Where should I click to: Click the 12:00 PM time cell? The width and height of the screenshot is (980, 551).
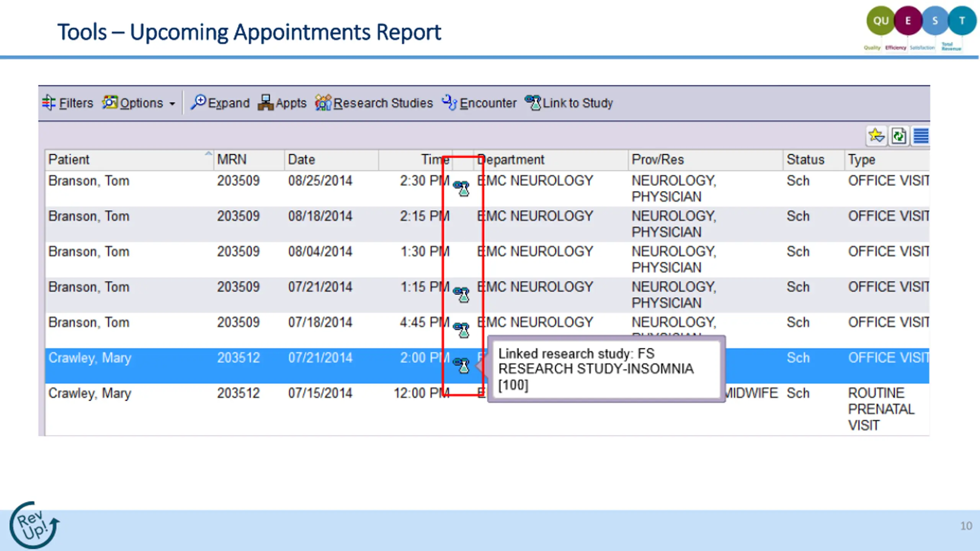pos(421,393)
